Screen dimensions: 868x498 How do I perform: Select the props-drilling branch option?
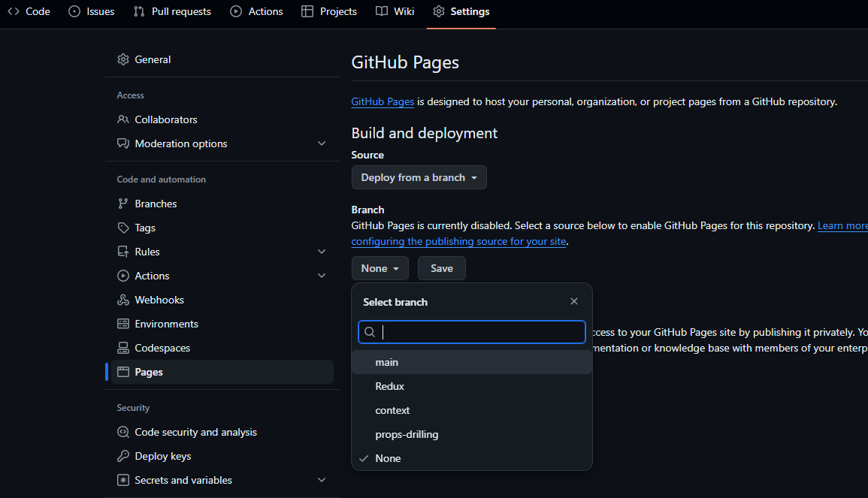pyautogui.click(x=472, y=434)
